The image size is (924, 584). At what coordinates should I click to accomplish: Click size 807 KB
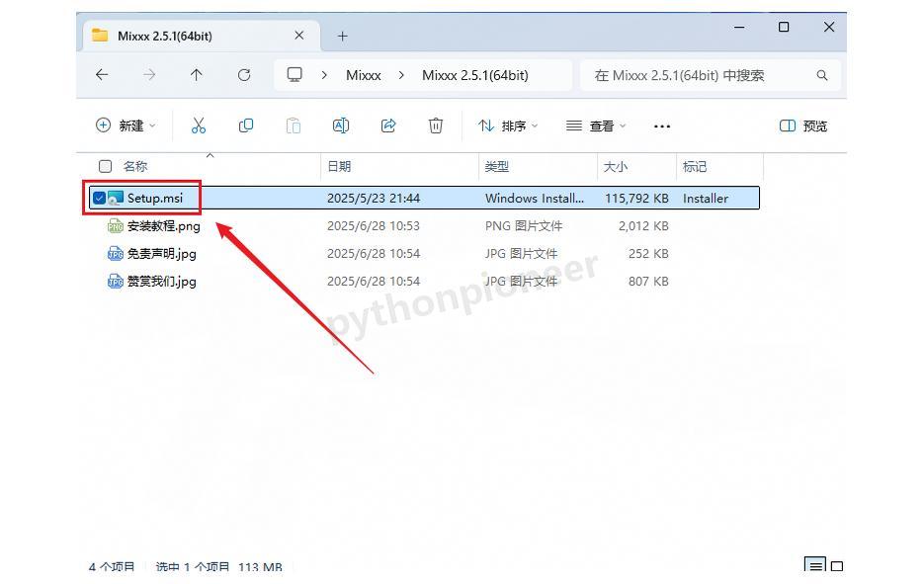tap(648, 281)
